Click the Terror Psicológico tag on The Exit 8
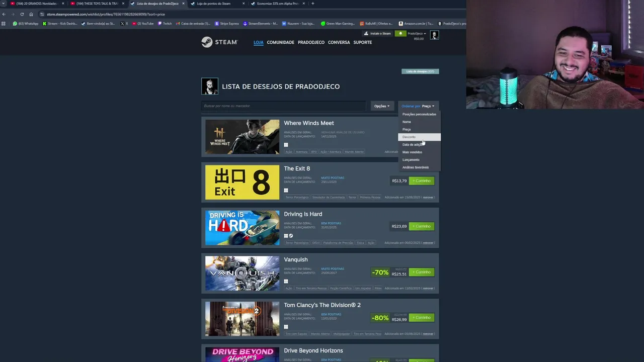The image size is (644, 362). 297,197
